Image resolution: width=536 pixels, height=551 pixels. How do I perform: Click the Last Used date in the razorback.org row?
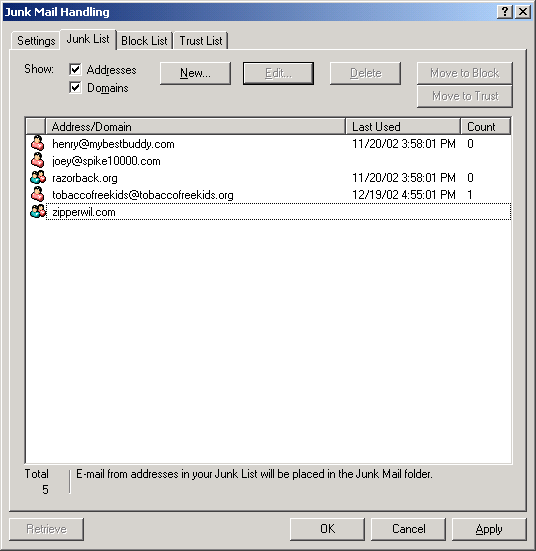403,177
